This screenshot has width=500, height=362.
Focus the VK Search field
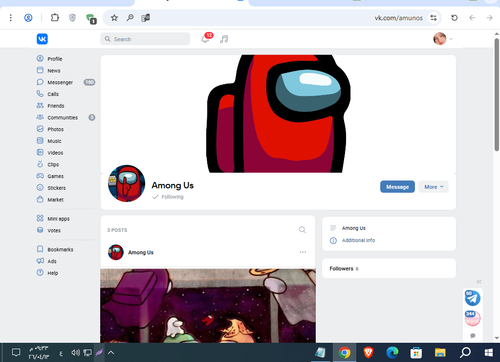(x=145, y=39)
